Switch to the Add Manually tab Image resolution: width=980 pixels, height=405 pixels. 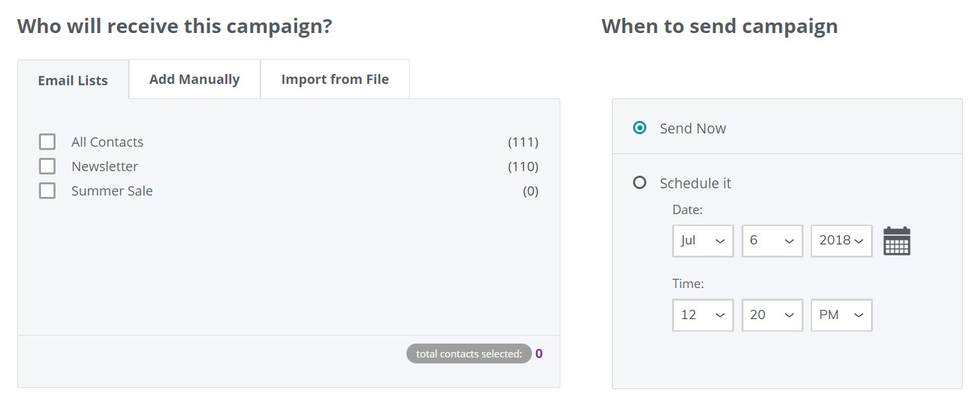[x=194, y=79]
